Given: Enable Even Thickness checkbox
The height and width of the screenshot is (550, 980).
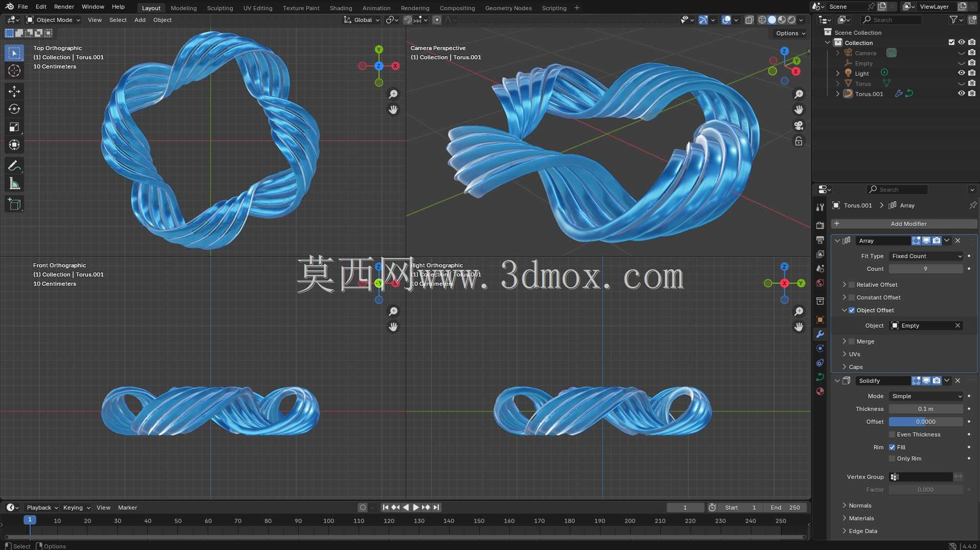Looking at the screenshot, I should pos(892,434).
